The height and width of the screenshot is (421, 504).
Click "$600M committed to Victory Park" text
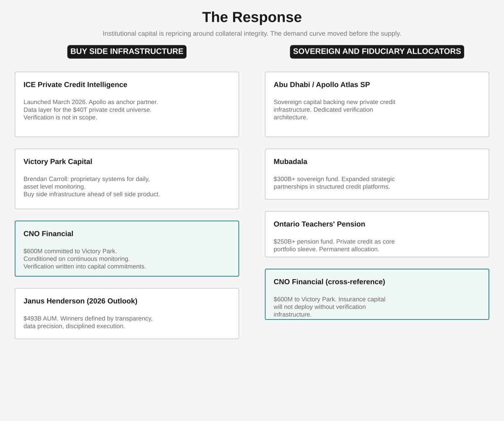pyautogui.click(x=70, y=251)
